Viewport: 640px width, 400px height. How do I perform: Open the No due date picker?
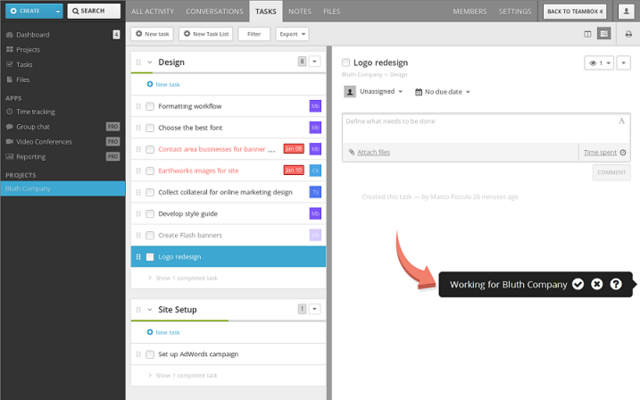[x=442, y=91]
